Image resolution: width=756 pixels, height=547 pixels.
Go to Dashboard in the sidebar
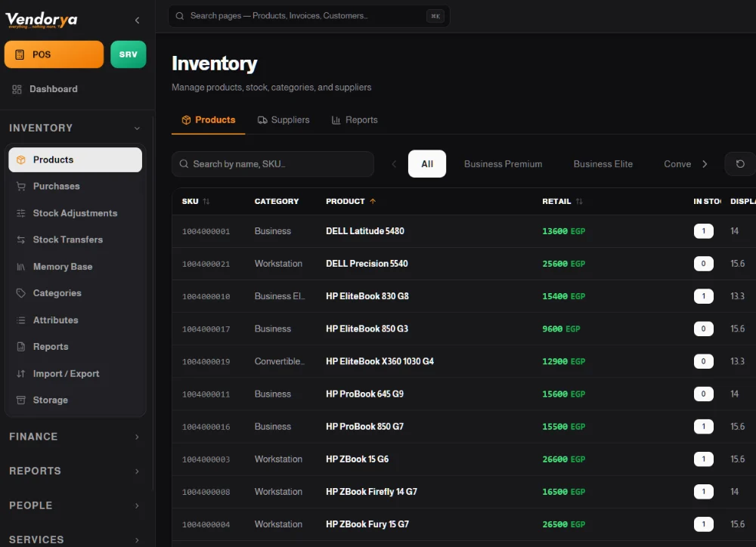pyautogui.click(x=53, y=89)
